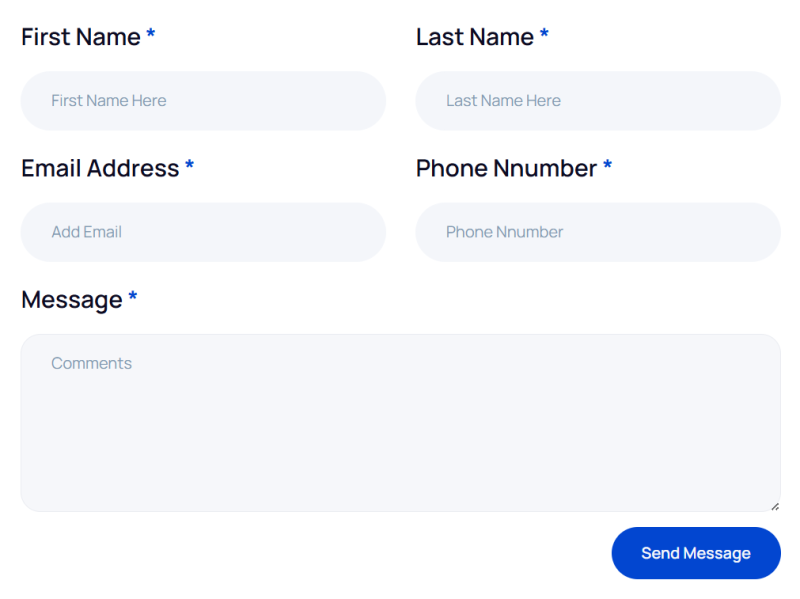Click the Message label heading
800x599 pixels.
[71, 299]
